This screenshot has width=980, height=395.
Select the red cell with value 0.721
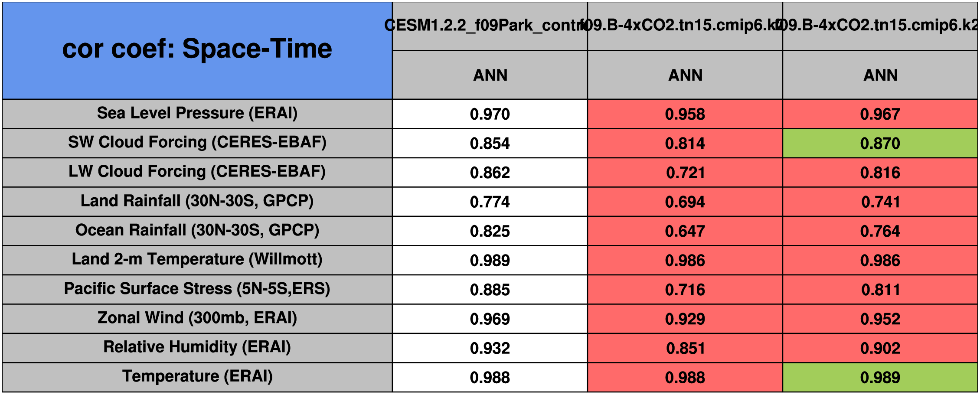[685, 173]
